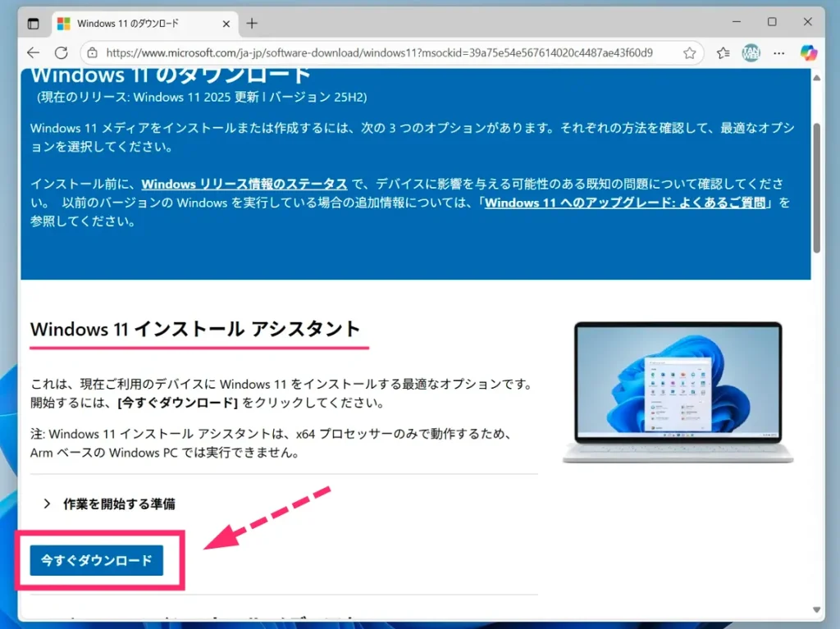Click the laptop image showing Windows 11
Image resolution: width=840 pixels, height=629 pixels.
coord(678,392)
